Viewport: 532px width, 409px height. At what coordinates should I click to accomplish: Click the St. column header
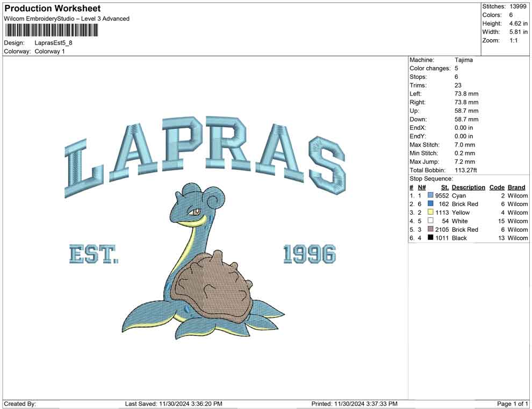pyautogui.click(x=445, y=187)
